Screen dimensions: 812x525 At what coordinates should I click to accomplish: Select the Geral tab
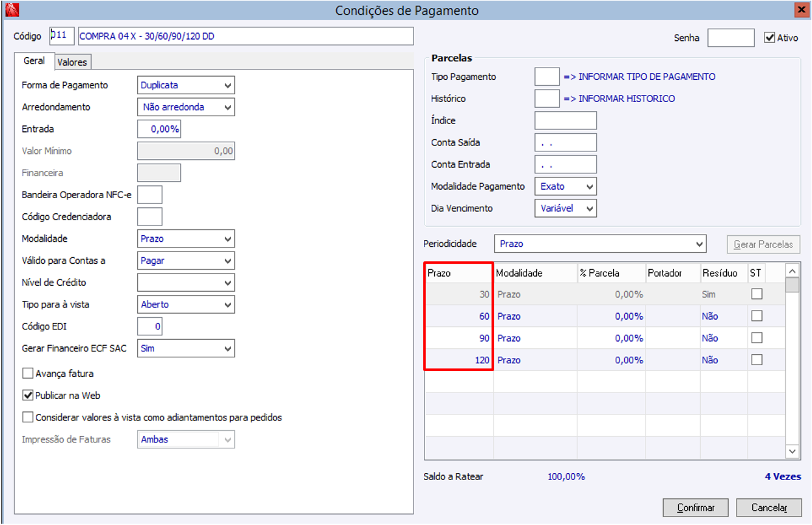[x=34, y=61]
